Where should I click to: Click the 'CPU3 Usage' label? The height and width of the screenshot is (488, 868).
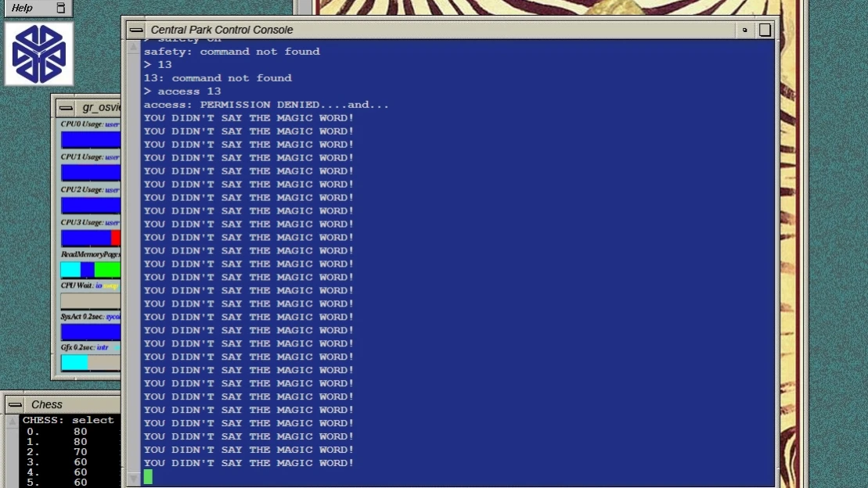click(x=81, y=222)
